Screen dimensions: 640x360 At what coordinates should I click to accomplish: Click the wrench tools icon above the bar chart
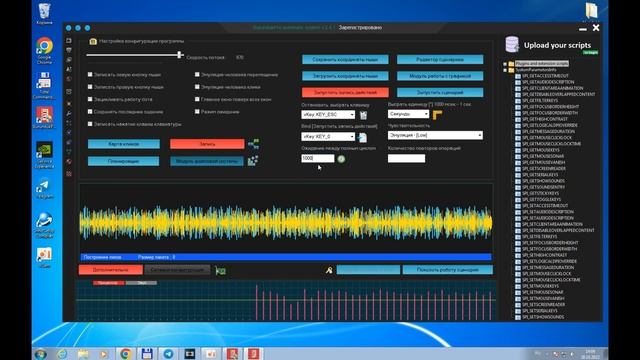pyautogui.click(x=329, y=270)
